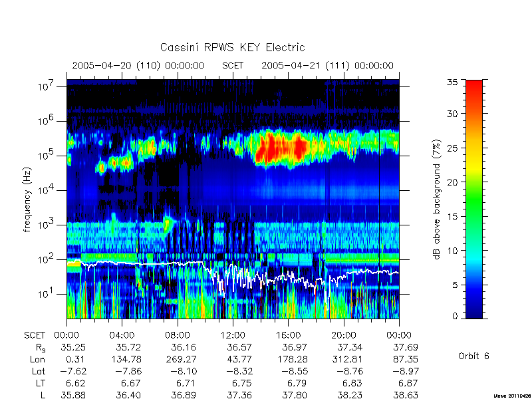Click the Lat value -7.62
This screenshot has width=532, height=399.
tap(73, 371)
